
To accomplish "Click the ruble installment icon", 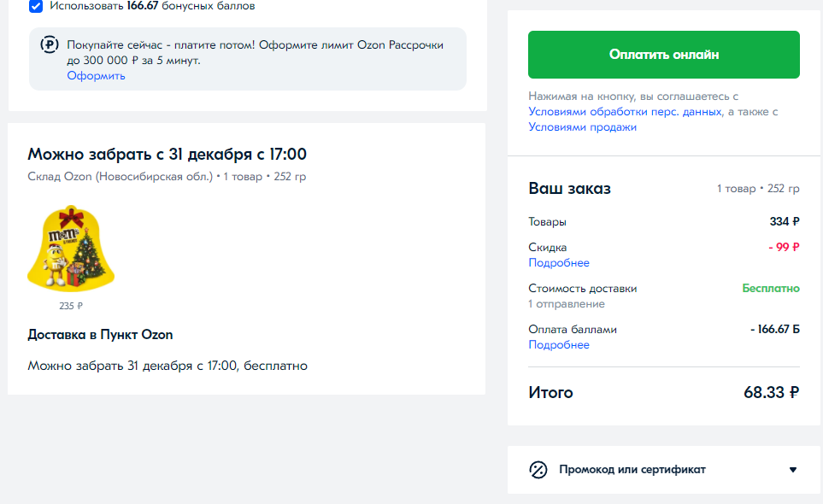I will point(50,45).
